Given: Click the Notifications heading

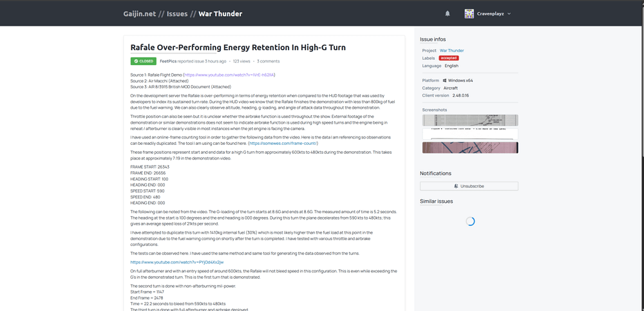Looking at the screenshot, I should (436, 173).
